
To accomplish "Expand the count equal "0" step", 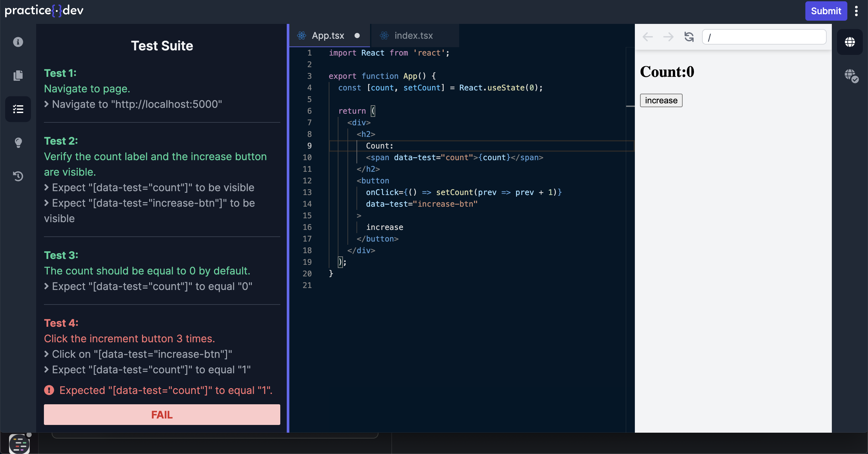I will tap(148, 286).
